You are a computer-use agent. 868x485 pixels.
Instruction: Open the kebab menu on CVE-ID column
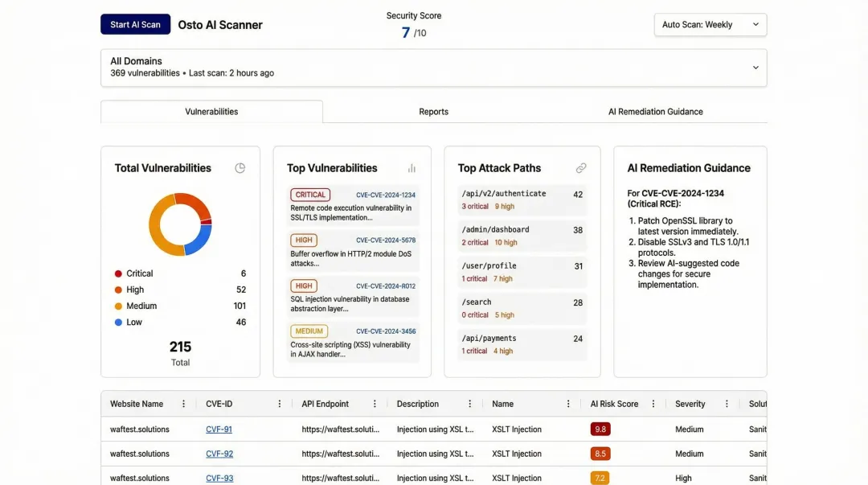pyautogui.click(x=279, y=403)
